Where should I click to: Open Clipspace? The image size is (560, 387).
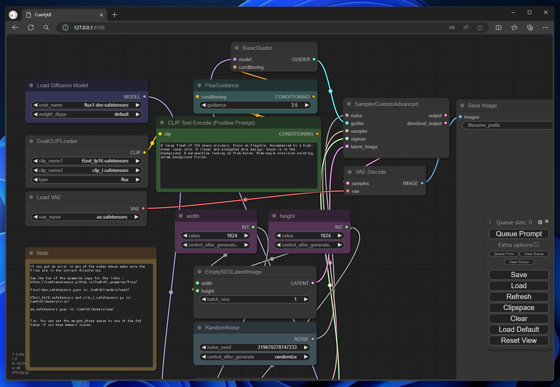coord(519,308)
